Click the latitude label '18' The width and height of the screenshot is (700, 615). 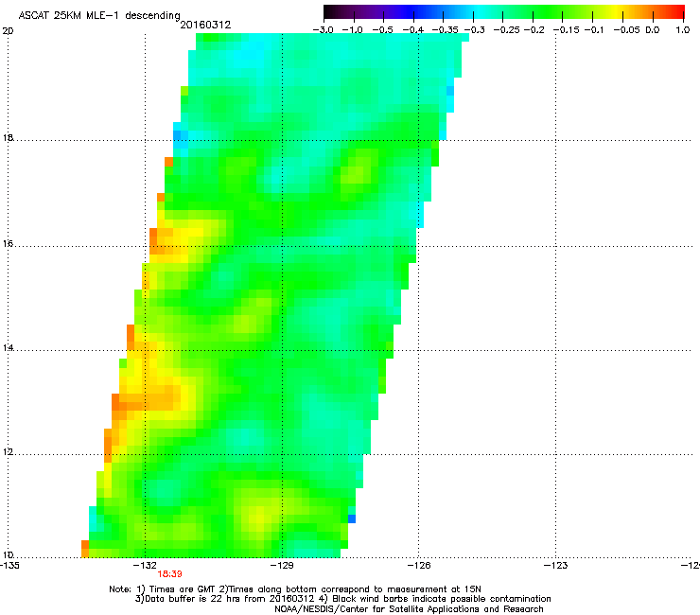[x=8, y=137]
